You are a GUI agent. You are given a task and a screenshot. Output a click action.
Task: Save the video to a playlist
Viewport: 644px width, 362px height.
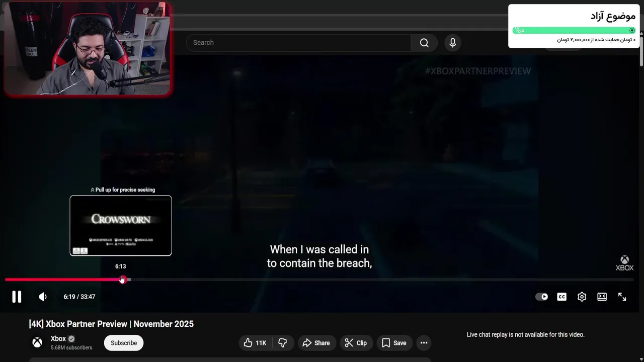click(394, 343)
